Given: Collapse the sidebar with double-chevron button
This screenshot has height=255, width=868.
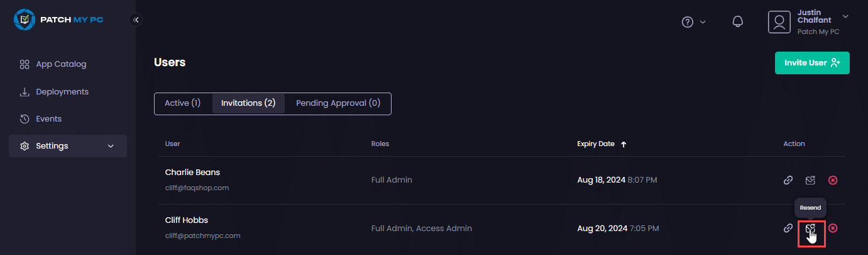Looking at the screenshot, I should pos(136,20).
